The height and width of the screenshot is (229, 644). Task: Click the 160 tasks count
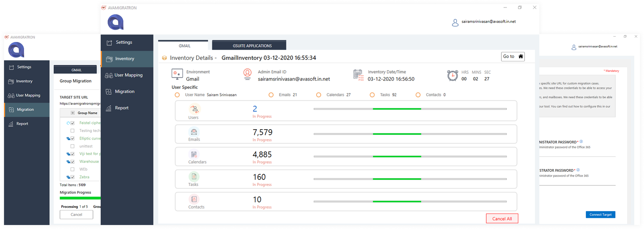[x=259, y=177]
